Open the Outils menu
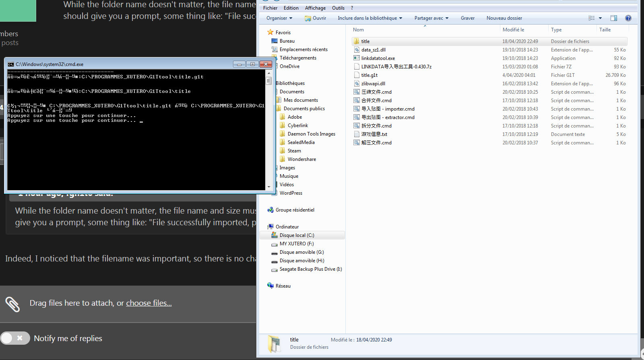This screenshot has width=644, height=360. click(338, 8)
